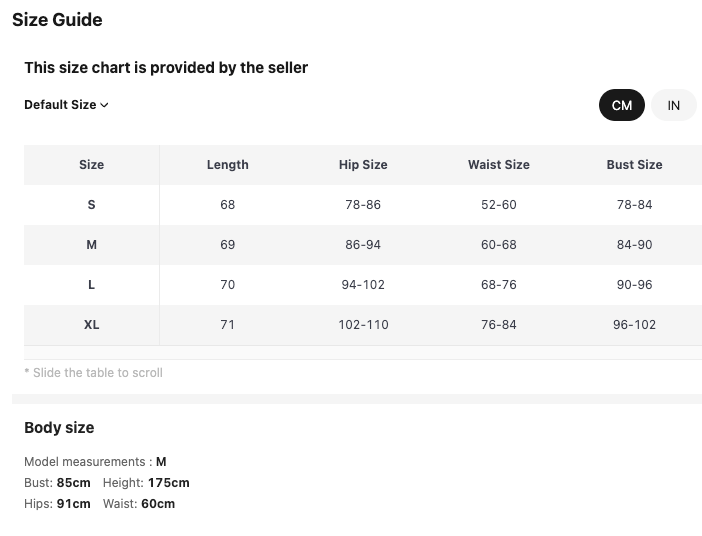Select the L size row label
The width and height of the screenshot is (702, 536).
click(91, 285)
